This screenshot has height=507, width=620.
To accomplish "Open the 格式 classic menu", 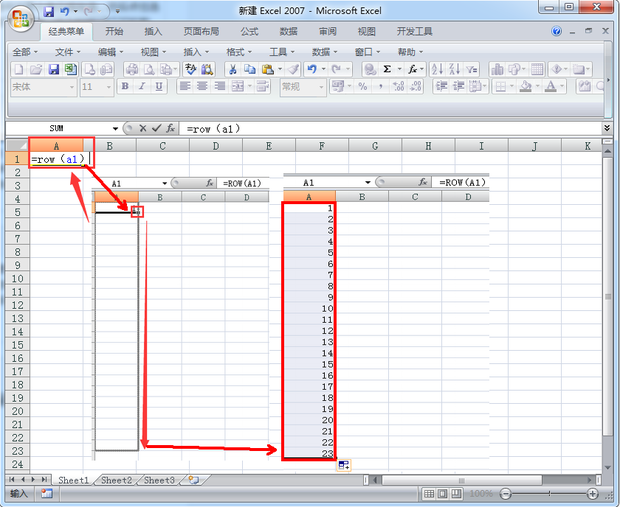I will (x=238, y=52).
